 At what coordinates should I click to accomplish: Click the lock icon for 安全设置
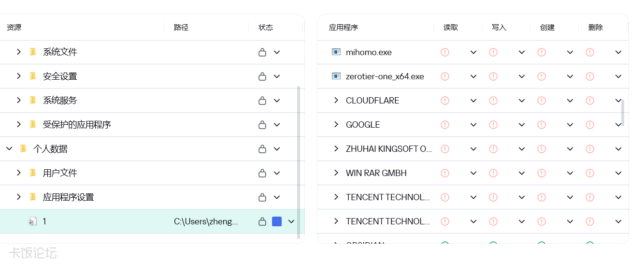click(x=262, y=76)
